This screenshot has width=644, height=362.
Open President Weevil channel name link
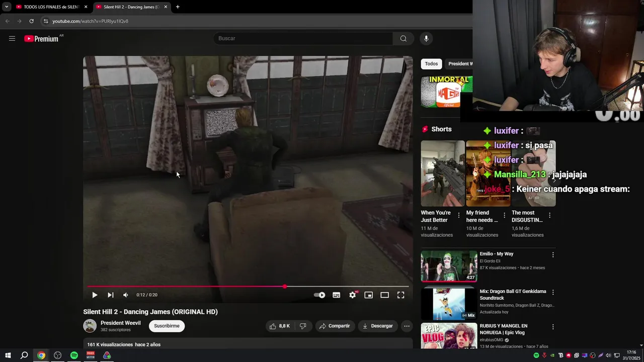(x=120, y=323)
